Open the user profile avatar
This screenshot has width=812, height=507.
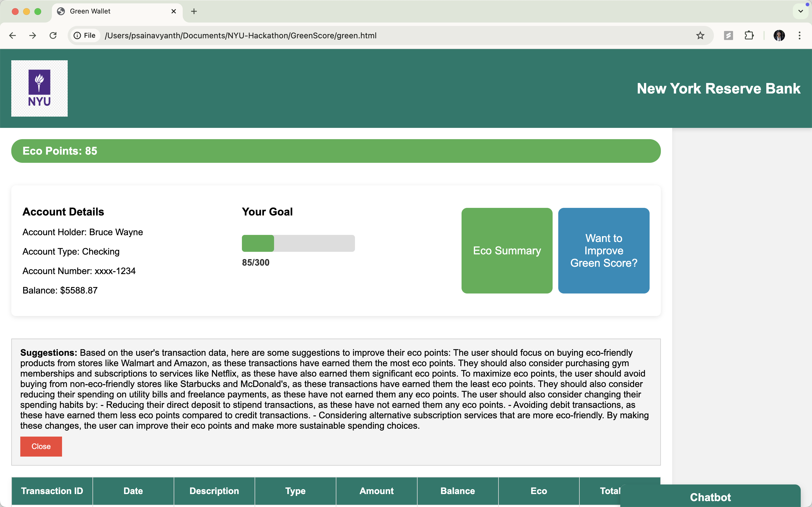pyautogui.click(x=779, y=35)
